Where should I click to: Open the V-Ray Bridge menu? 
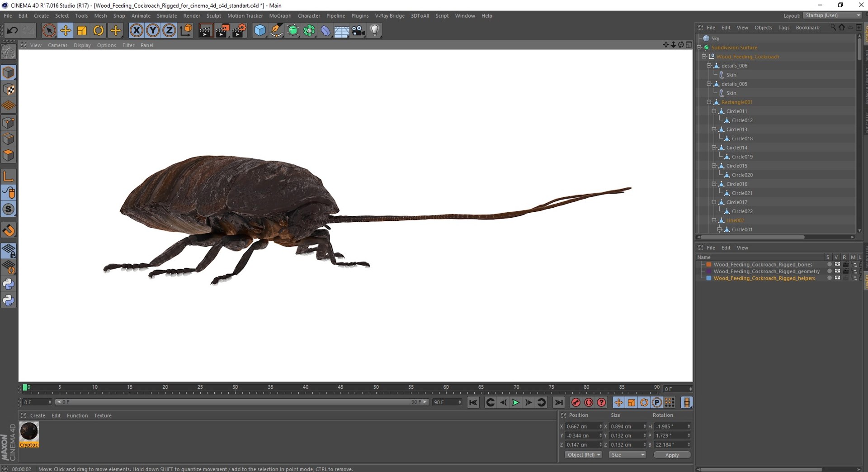click(390, 15)
